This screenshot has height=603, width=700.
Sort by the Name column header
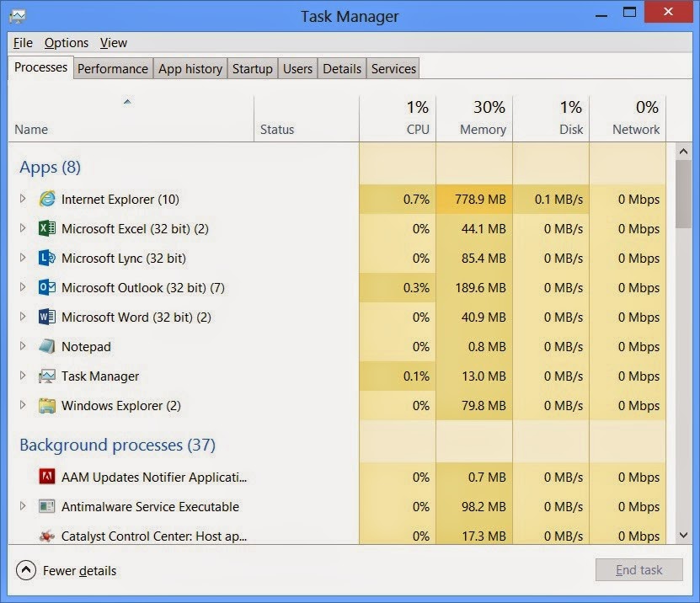tap(131, 120)
